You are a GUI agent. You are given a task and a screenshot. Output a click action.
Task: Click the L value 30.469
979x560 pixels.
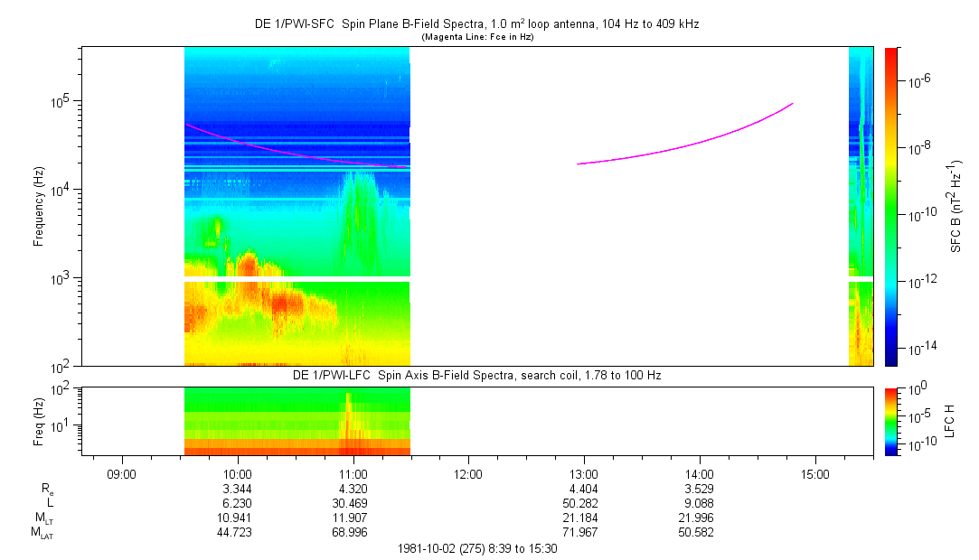pyautogui.click(x=353, y=503)
